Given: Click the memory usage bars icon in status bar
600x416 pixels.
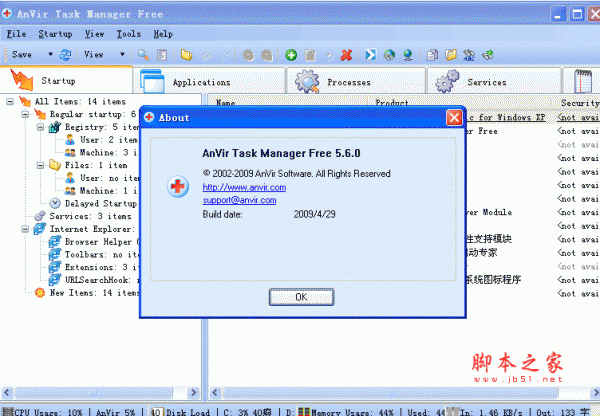Looking at the screenshot, I should tap(304, 412).
